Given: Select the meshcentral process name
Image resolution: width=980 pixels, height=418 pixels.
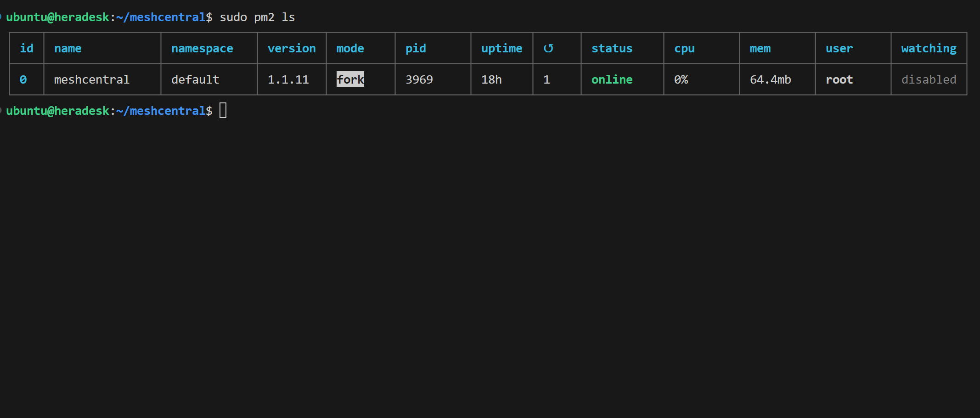Looking at the screenshot, I should 91,79.
